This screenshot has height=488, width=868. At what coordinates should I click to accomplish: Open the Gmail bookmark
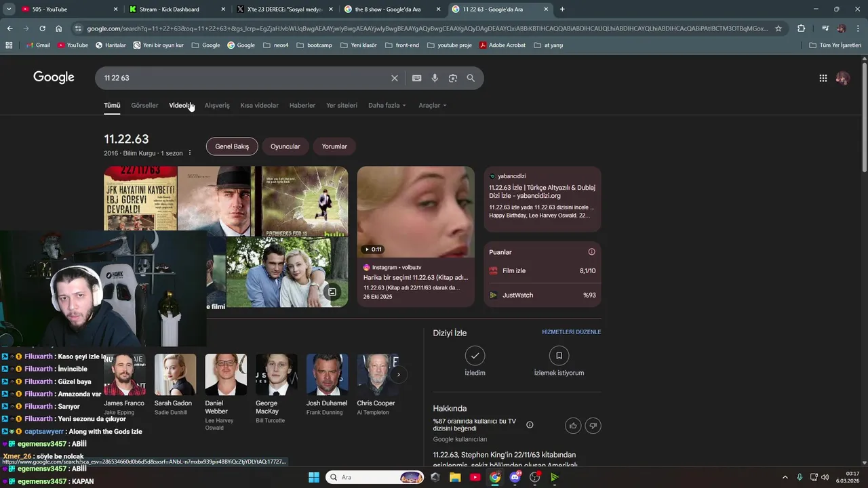38,45
